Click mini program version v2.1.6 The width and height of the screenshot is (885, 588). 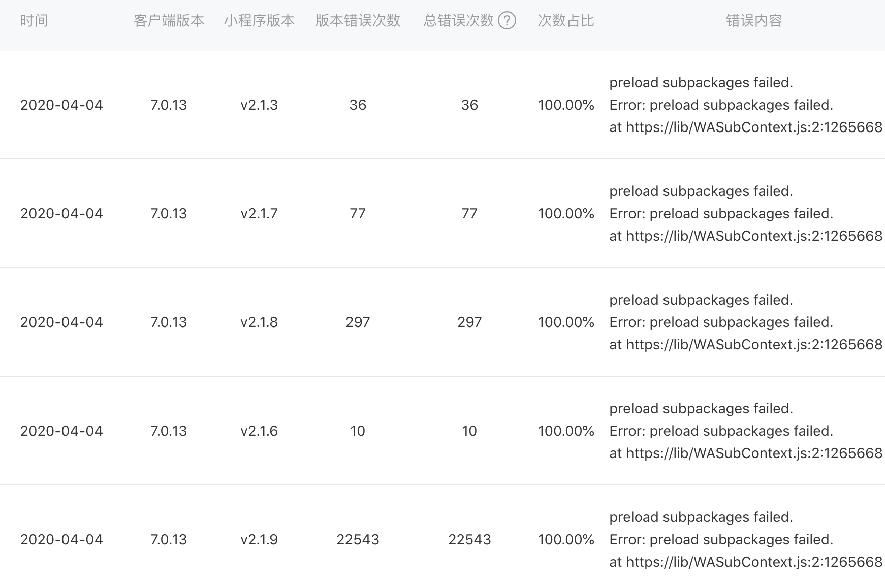tap(259, 431)
